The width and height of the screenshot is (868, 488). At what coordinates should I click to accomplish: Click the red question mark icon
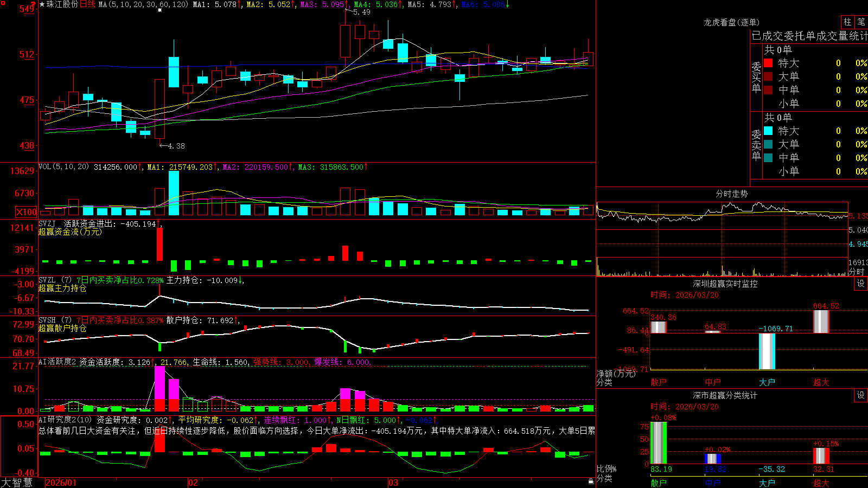click(34, 5)
